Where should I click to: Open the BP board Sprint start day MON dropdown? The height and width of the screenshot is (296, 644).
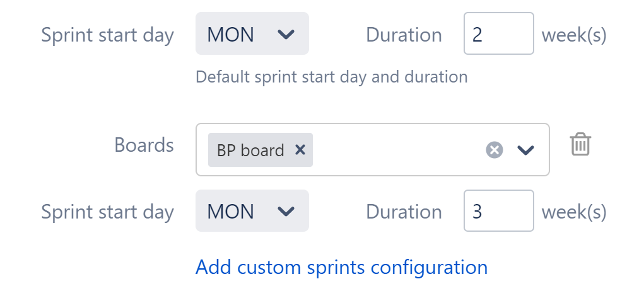click(x=252, y=212)
